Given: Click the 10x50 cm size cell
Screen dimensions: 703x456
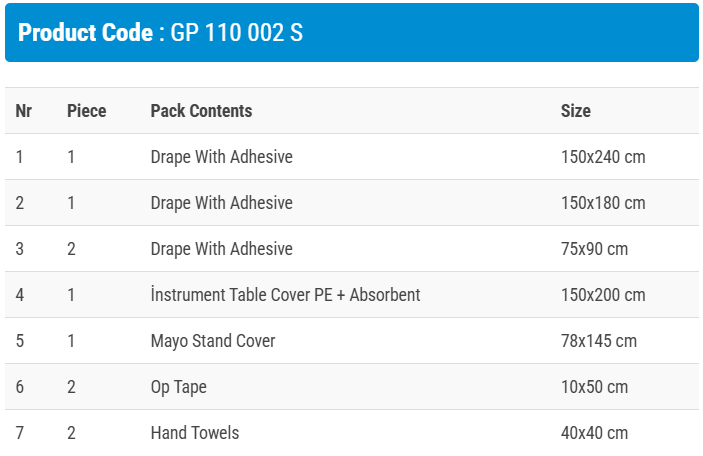Looking at the screenshot, I should tap(594, 387).
